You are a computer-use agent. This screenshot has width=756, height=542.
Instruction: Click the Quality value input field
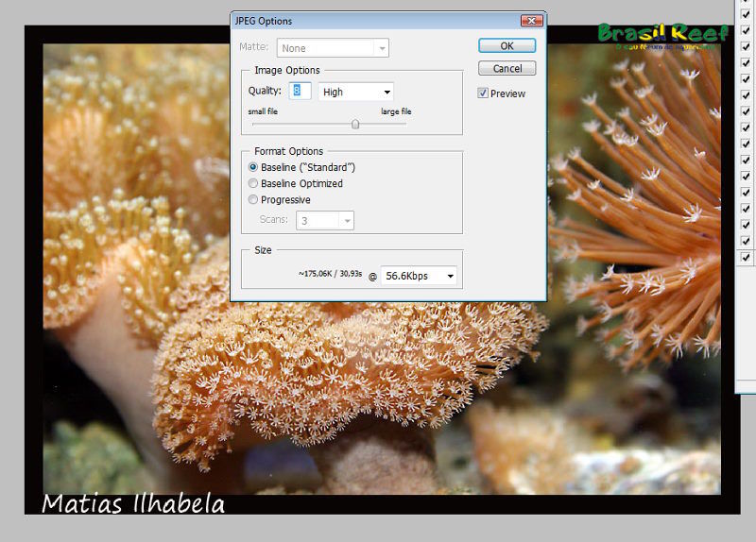pyautogui.click(x=301, y=92)
